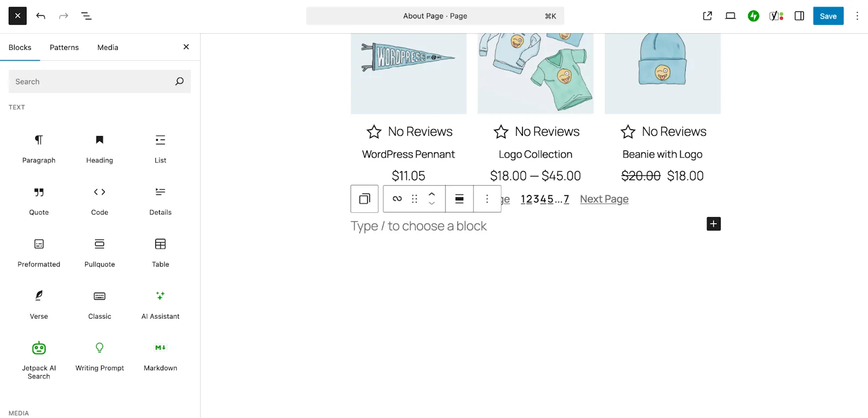The height and width of the screenshot is (418, 868).
Task: Open the editor Options menu
Action: point(857,16)
